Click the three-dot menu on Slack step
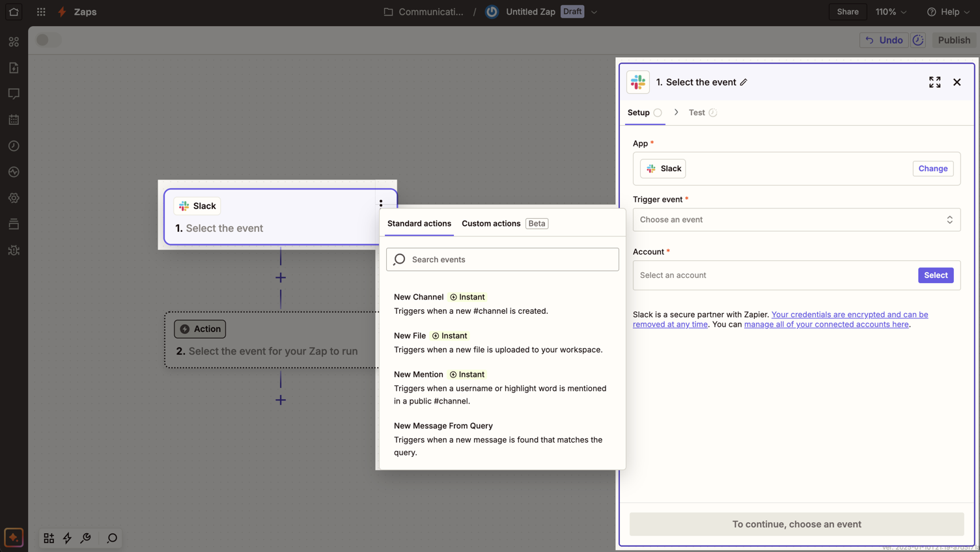Viewport: 980px width, 552px height. click(381, 204)
